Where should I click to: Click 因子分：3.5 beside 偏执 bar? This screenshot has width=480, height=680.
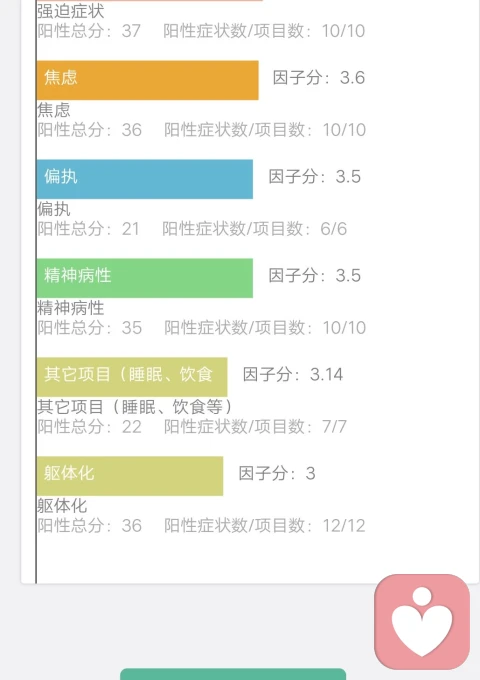pos(314,177)
